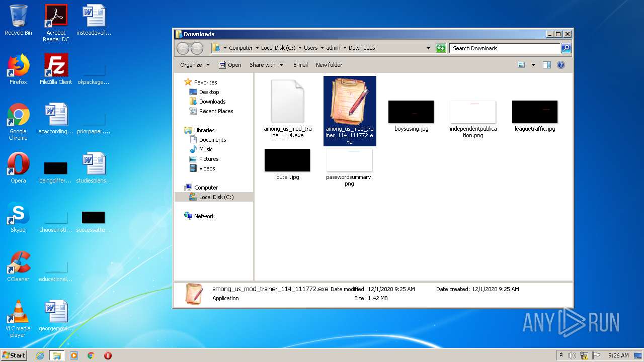Click the Opera taskbar icon
Screen dimensions: 644x362
[x=108, y=355]
